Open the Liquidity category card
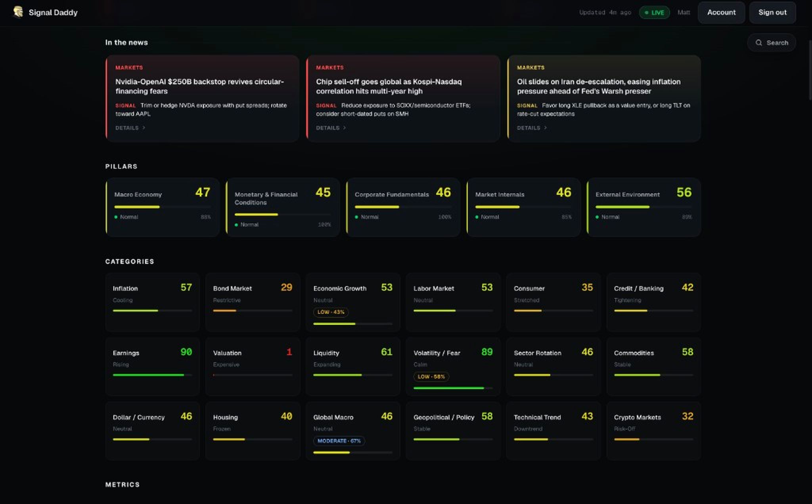Screen dimensions: 812x504 353,367
